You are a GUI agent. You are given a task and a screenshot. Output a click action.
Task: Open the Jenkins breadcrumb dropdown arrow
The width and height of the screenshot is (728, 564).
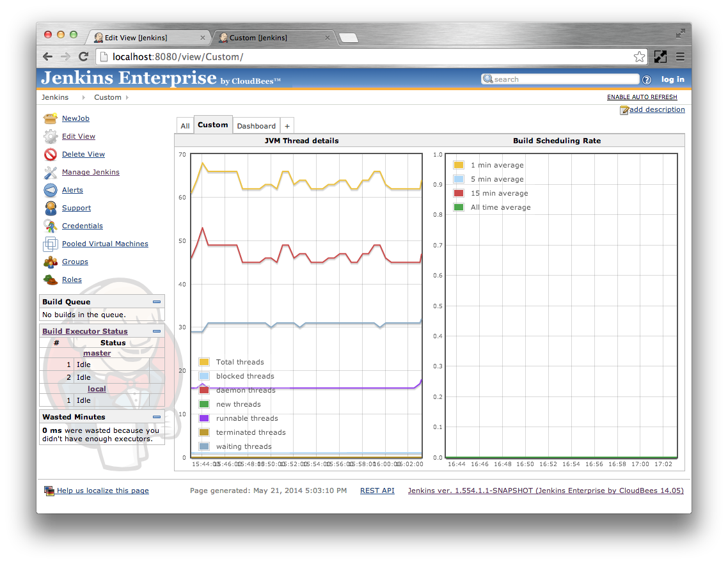tap(84, 97)
